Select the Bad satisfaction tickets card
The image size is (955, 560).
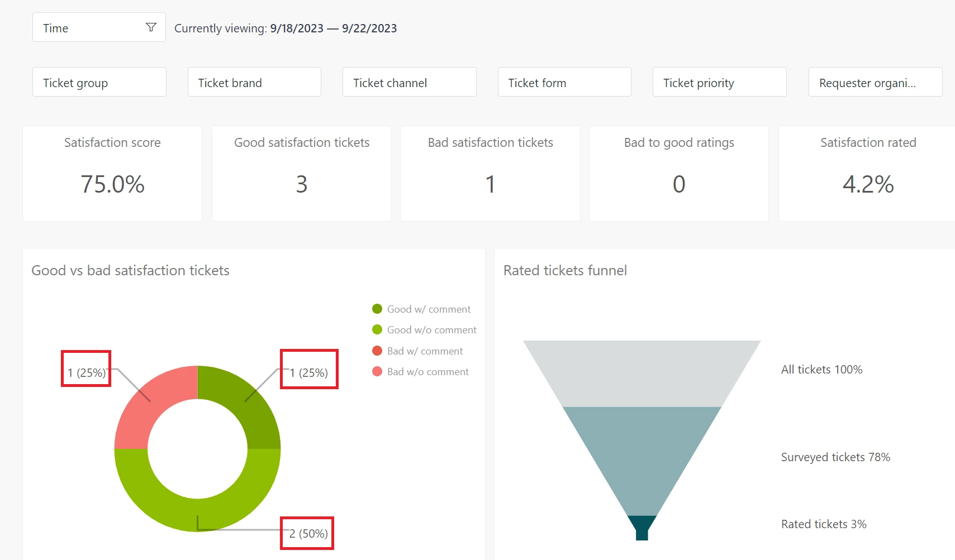click(x=491, y=174)
